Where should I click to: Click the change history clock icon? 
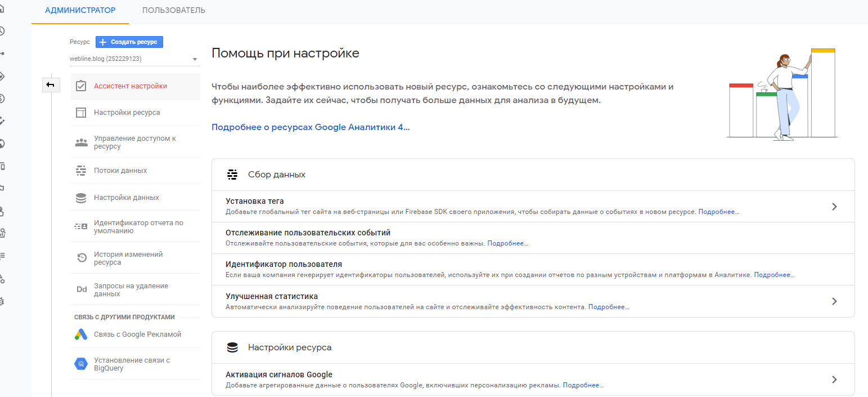click(82, 258)
